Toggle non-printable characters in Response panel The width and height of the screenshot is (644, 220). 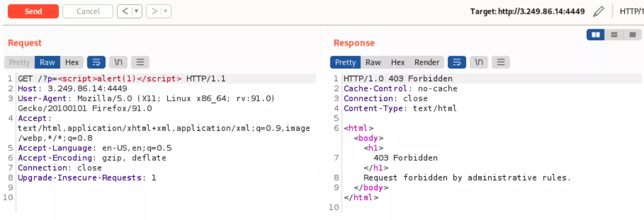479,62
